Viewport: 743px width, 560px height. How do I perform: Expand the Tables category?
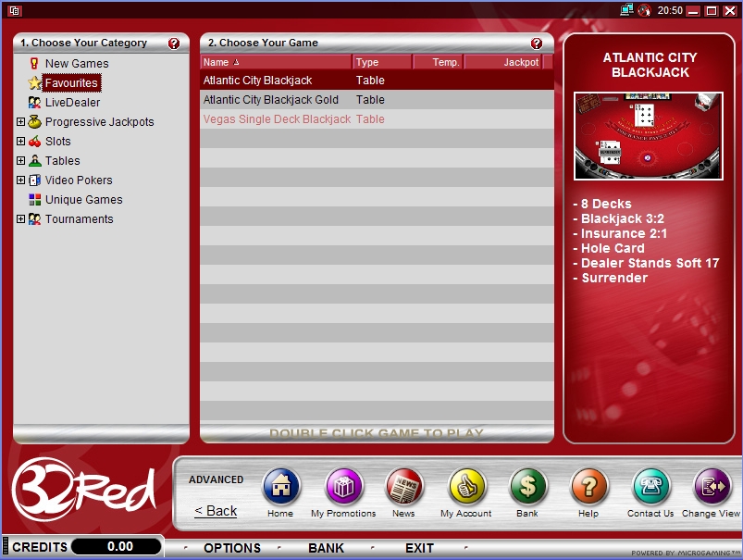[x=20, y=161]
